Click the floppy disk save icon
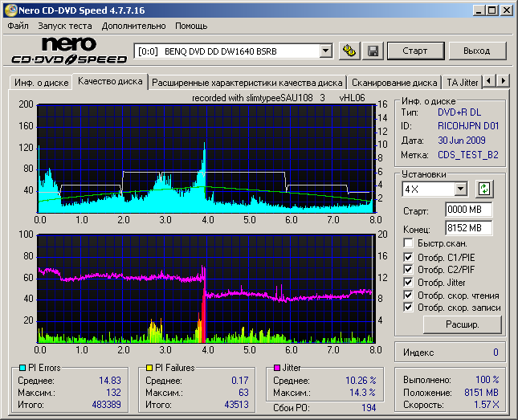 coord(373,51)
